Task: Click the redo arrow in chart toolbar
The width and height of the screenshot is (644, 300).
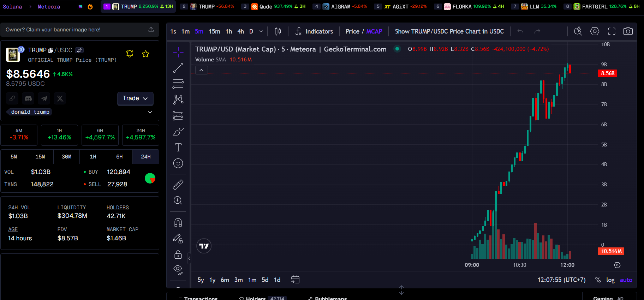Action: tap(537, 31)
